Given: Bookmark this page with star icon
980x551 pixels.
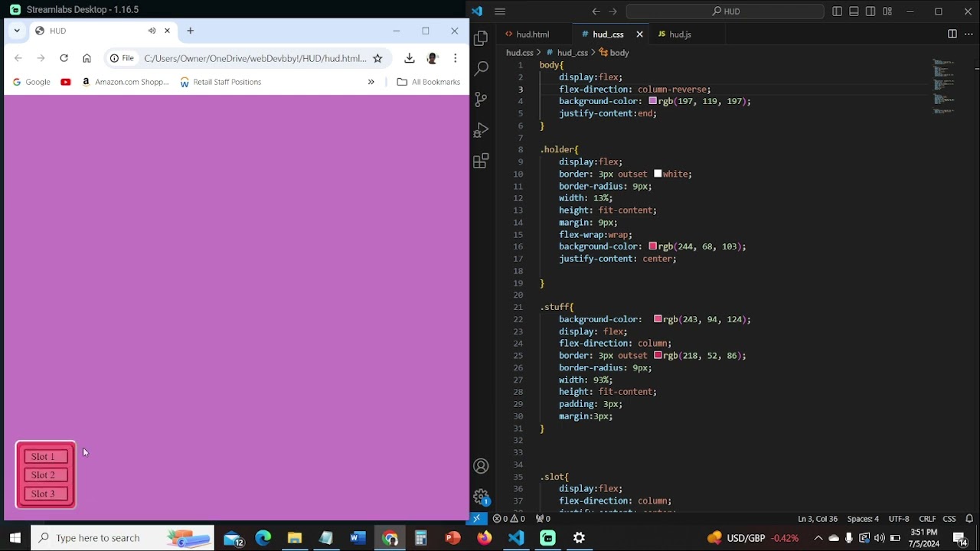Looking at the screenshot, I should click(x=377, y=58).
